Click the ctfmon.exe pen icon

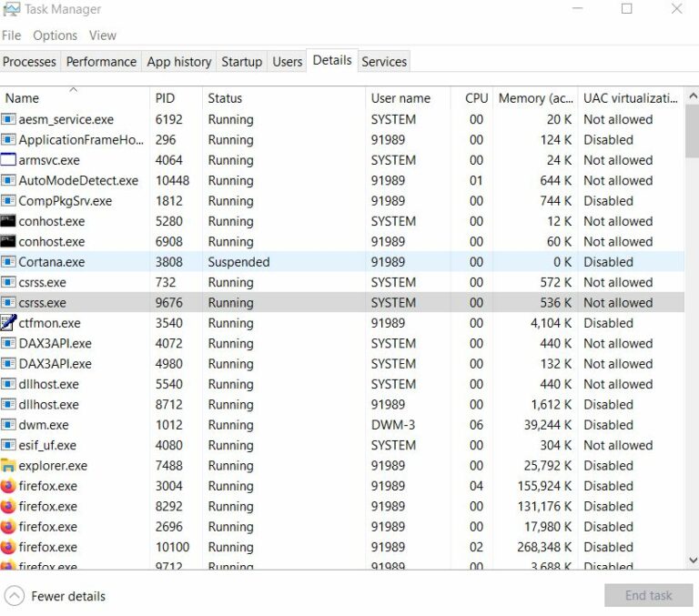point(8,323)
